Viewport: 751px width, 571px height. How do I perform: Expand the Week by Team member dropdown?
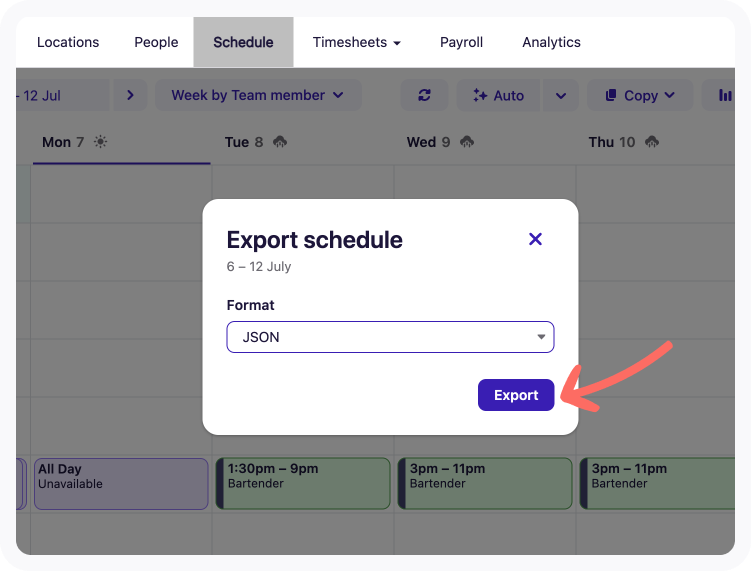pos(257,95)
